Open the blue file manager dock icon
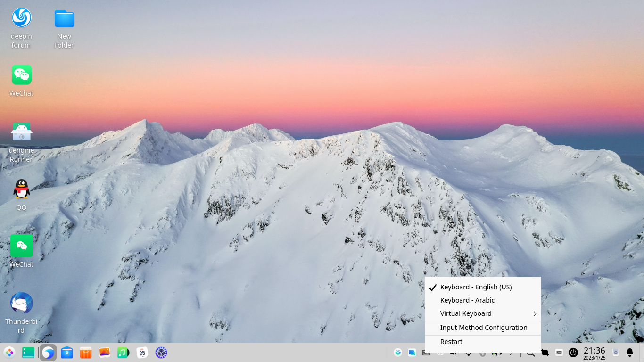Viewport: 644px width, 362px height. click(67, 353)
